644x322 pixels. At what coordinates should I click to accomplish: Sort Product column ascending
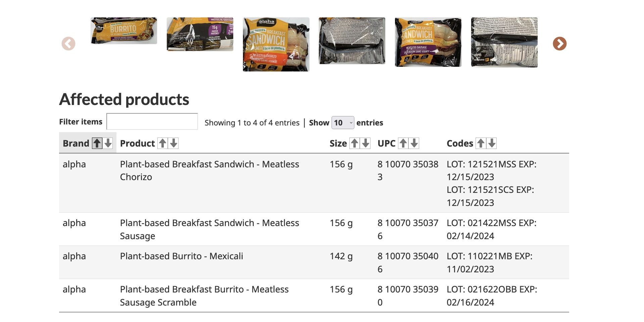coord(163,143)
